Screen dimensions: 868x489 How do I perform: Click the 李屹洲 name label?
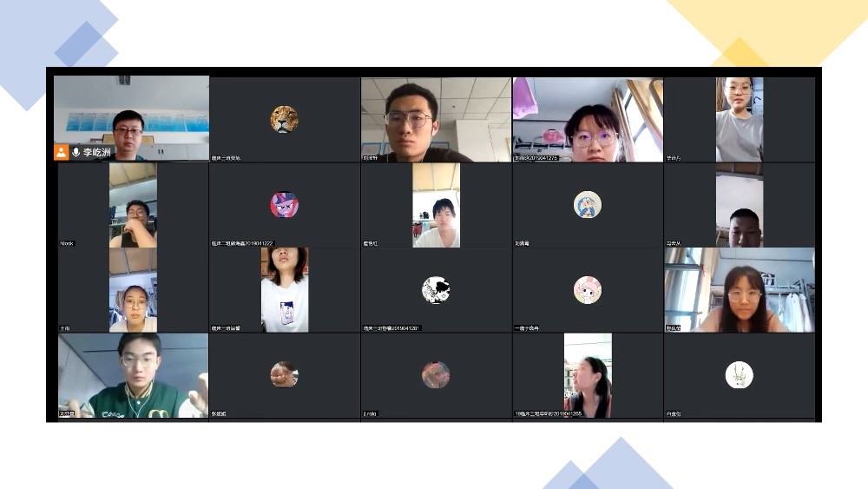coord(97,152)
